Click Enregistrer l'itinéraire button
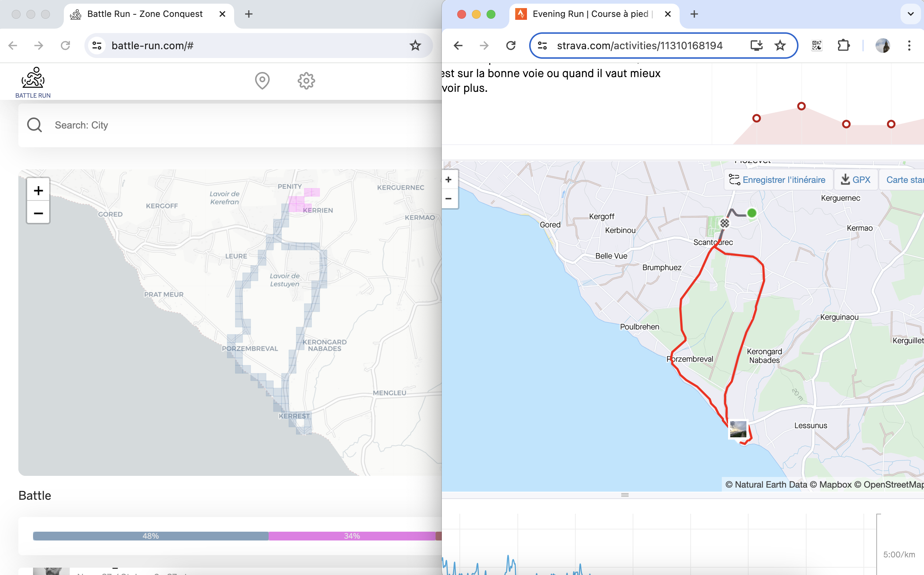 tap(778, 180)
